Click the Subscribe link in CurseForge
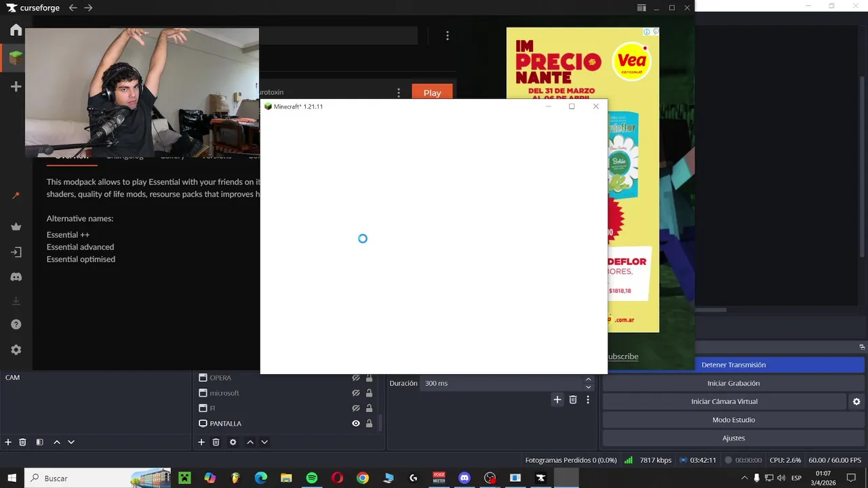The height and width of the screenshot is (488, 868). coord(623,357)
